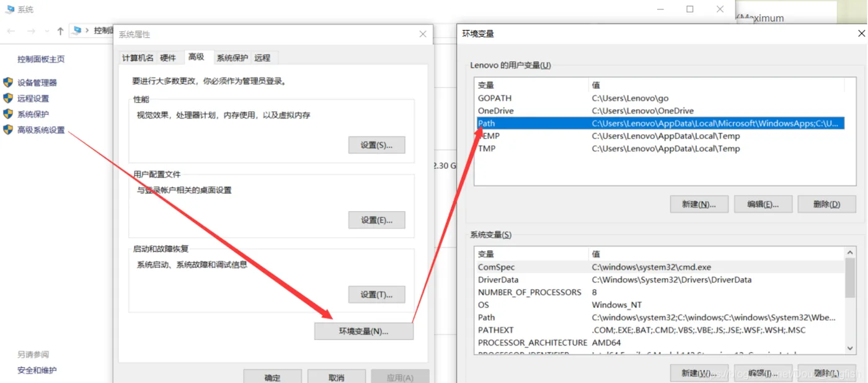Click the computer icon in address bar

coord(77,30)
